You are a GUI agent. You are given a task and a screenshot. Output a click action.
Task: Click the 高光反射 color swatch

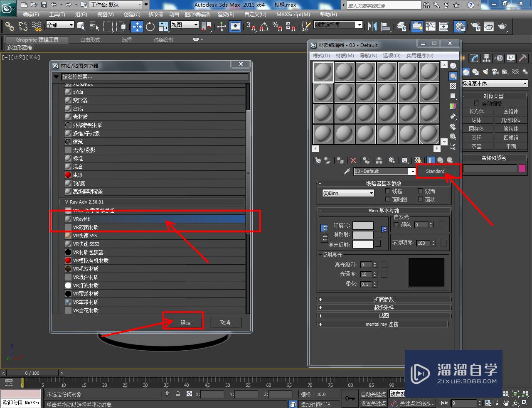click(363, 244)
